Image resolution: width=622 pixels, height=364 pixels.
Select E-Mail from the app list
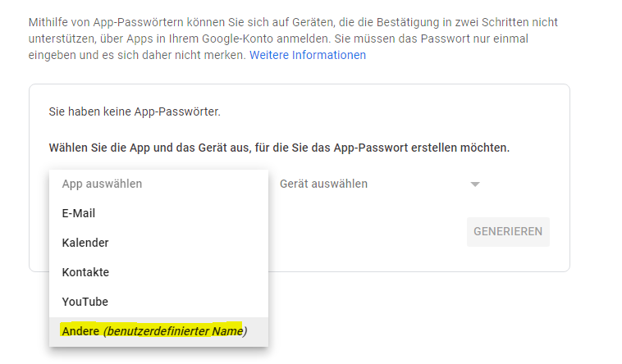tap(158, 213)
